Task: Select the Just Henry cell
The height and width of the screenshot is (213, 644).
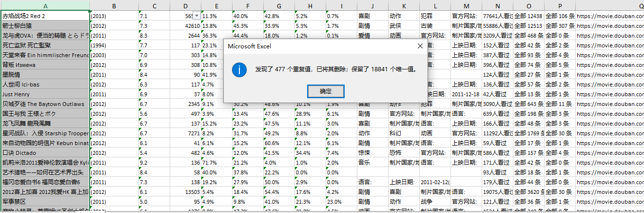Action: (45, 94)
